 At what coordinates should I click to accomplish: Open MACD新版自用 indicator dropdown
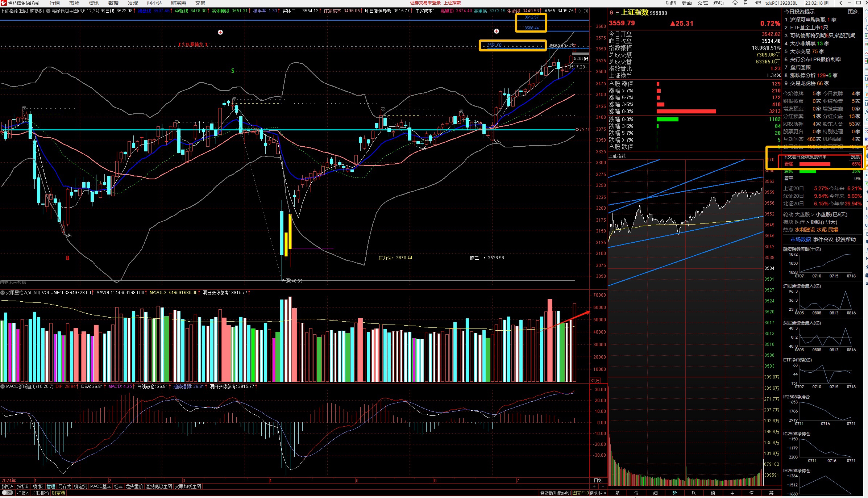(x=3, y=386)
